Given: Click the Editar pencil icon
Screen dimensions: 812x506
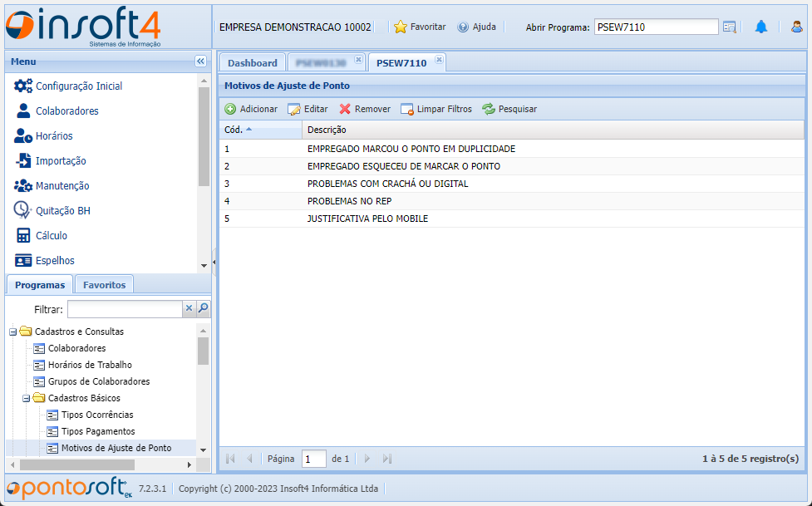Looking at the screenshot, I should 294,109.
